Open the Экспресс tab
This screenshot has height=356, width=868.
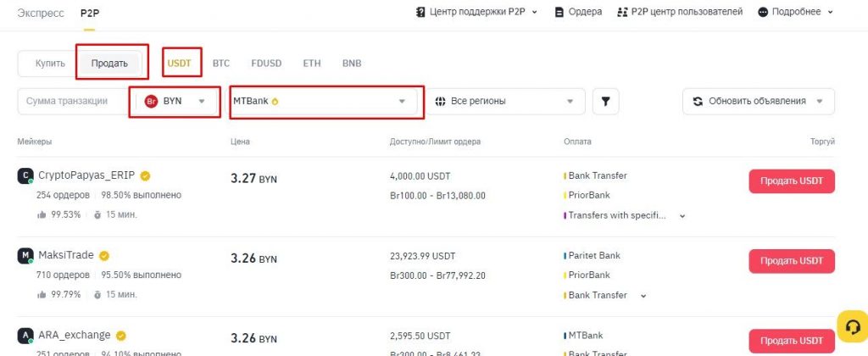pos(41,13)
